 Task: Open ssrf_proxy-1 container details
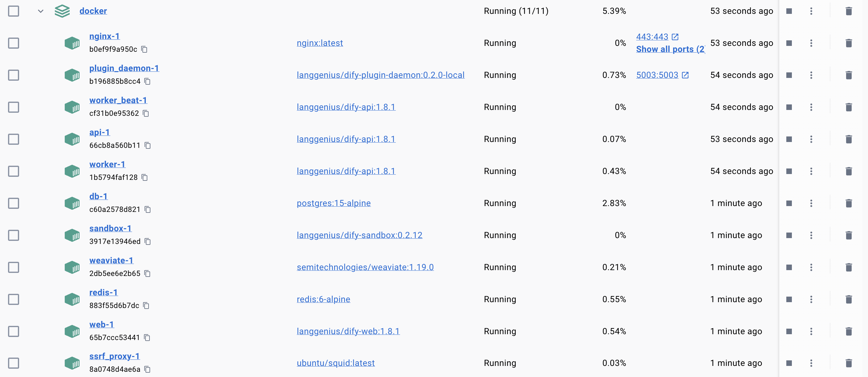114,356
